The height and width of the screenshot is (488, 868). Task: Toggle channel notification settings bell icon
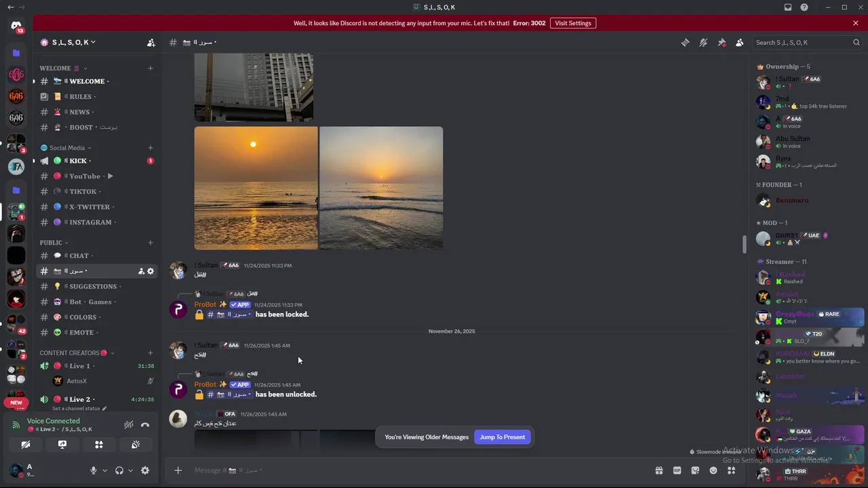click(703, 42)
